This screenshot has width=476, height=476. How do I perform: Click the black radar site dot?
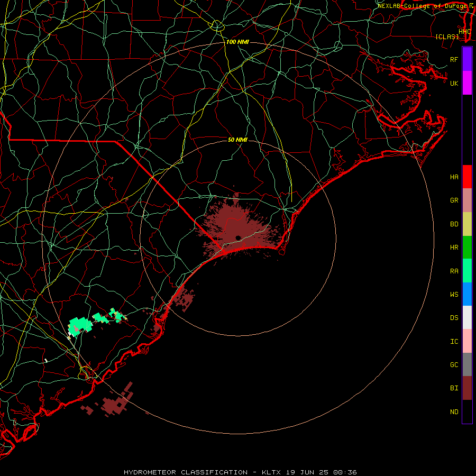click(x=238, y=237)
